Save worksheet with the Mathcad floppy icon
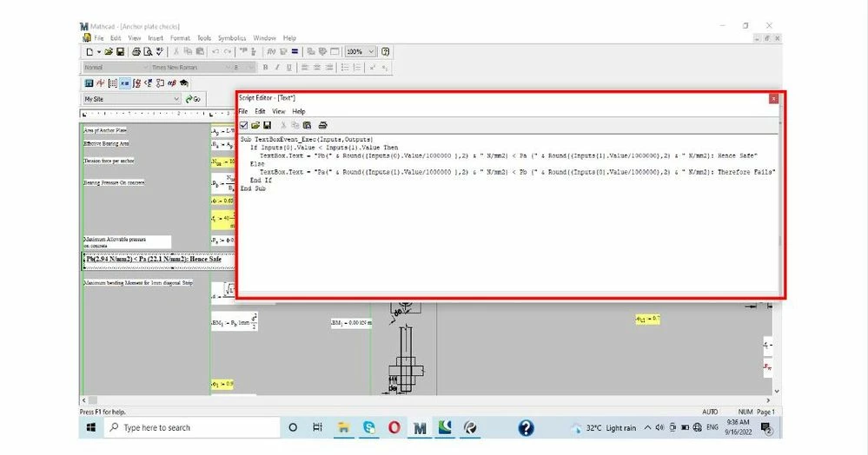Viewport: 868px width, 455px height. [120, 51]
